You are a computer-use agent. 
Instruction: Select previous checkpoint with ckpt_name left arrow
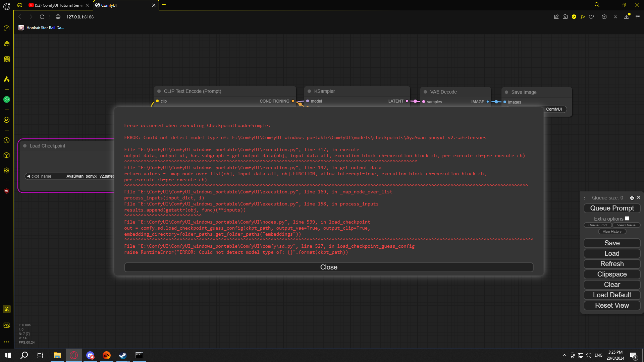click(x=29, y=176)
